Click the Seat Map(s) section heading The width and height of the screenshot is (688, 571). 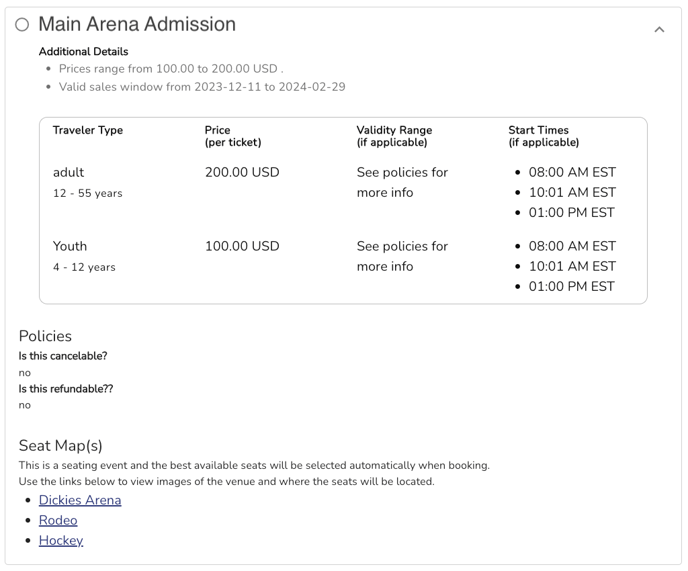(x=61, y=445)
